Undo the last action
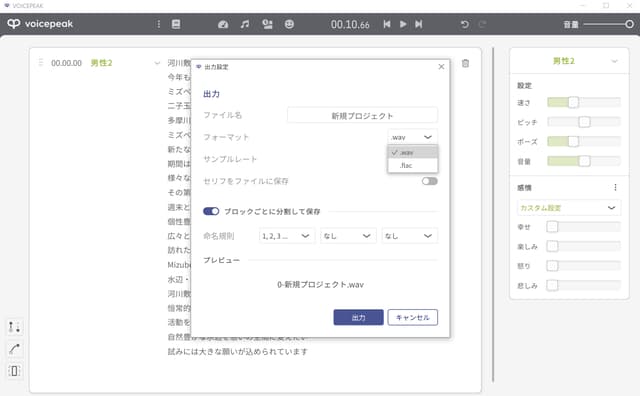 pyautogui.click(x=464, y=24)
